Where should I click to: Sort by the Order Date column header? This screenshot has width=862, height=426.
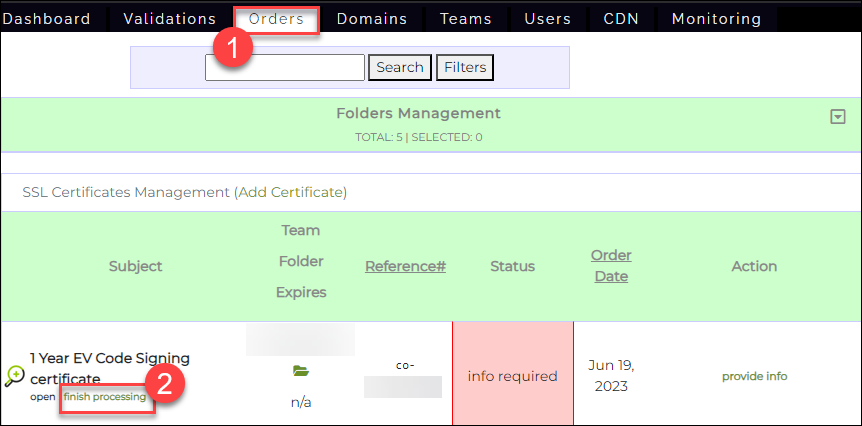611,266
